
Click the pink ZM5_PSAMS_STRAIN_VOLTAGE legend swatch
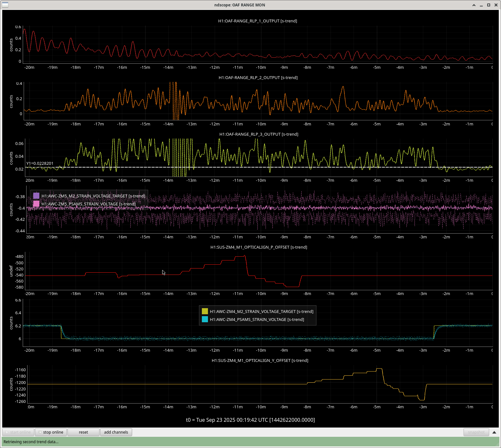36,204
